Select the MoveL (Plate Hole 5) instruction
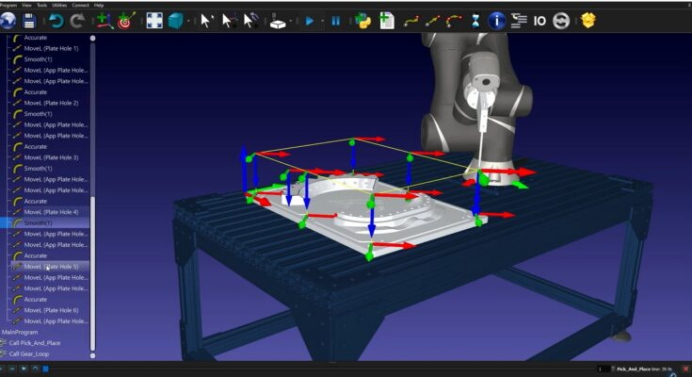The height and width of the screenshot is (377, 692). click(50, 267)
